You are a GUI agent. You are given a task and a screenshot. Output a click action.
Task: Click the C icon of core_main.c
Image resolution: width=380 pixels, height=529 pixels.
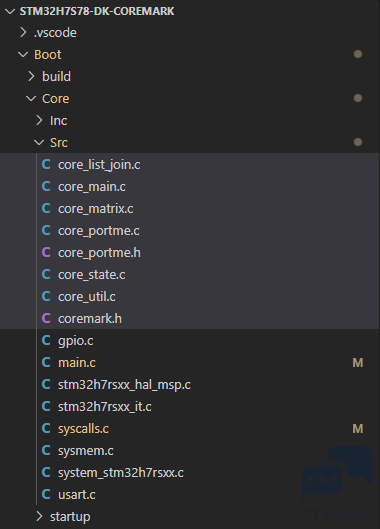tap(46, 187)
